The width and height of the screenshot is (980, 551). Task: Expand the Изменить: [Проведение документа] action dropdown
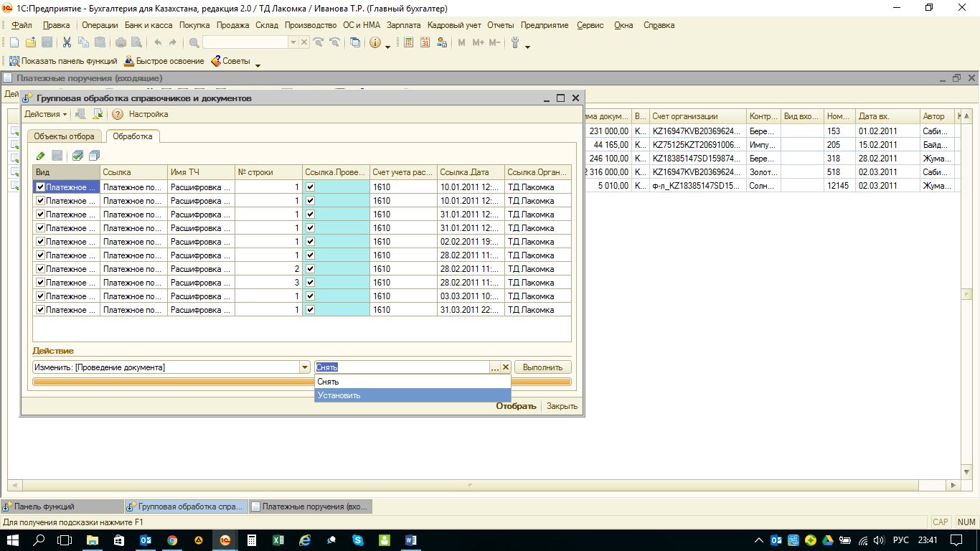click(304, 367)
